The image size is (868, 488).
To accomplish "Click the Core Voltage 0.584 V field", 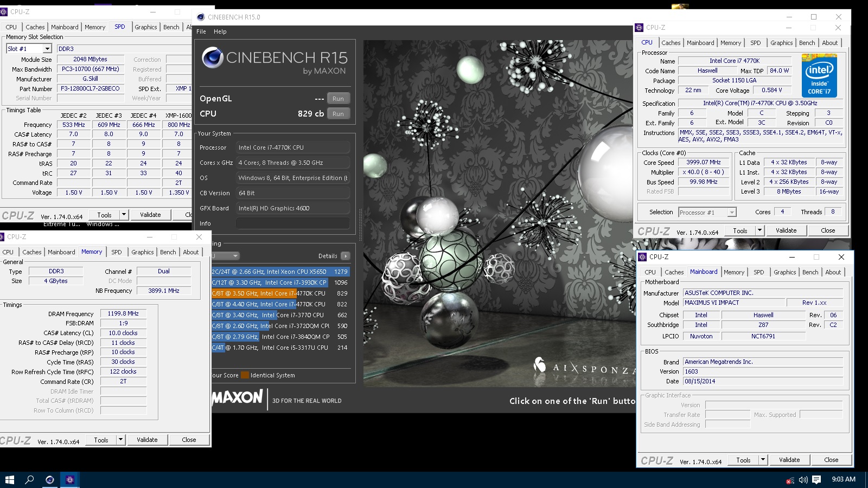I will click(x=771, y=91).
